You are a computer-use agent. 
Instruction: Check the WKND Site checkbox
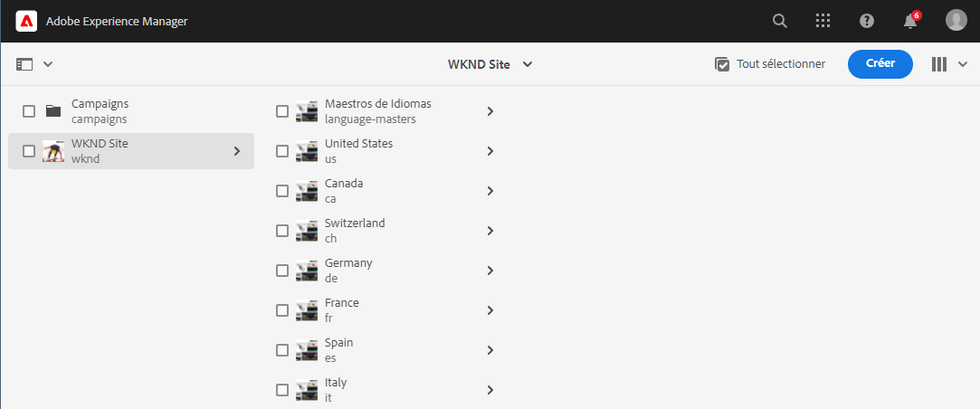click(29, 151)
